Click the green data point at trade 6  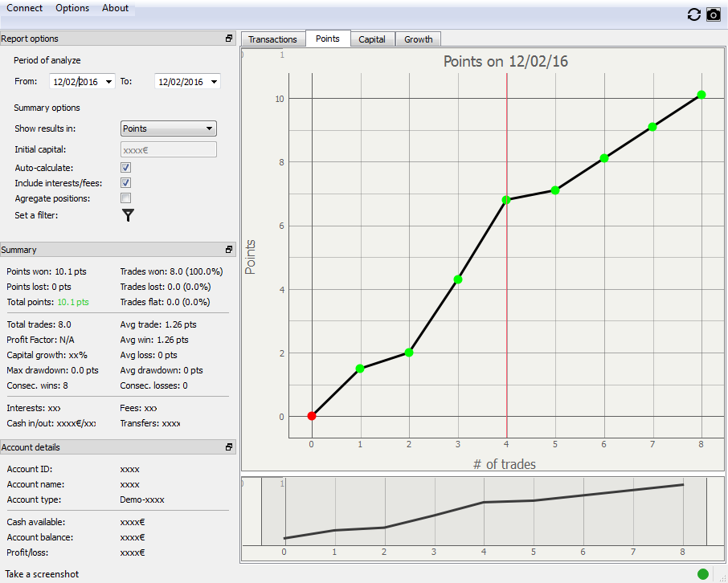(604, 158)
